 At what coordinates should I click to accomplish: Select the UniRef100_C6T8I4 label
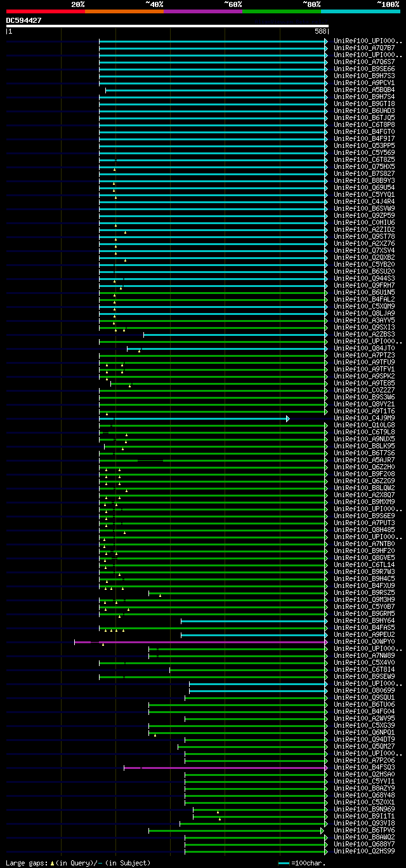pos(364,669)
